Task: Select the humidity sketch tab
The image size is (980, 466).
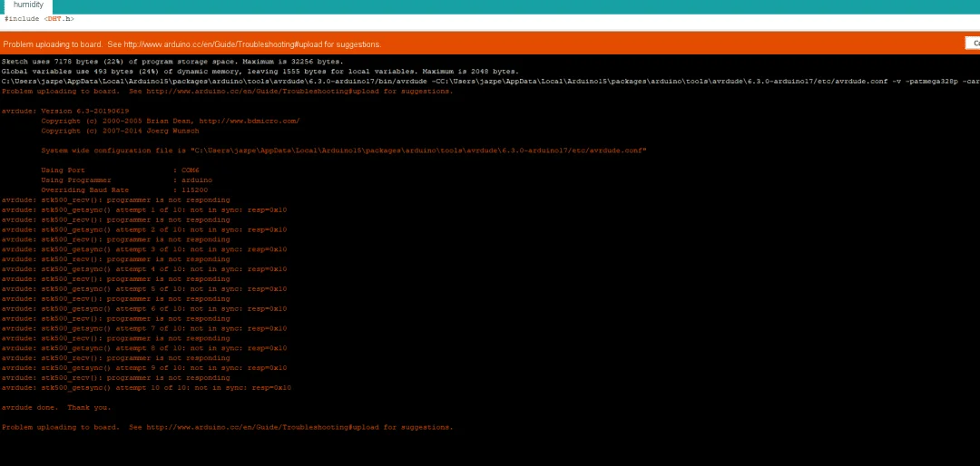Action: [x=28, y=5]
